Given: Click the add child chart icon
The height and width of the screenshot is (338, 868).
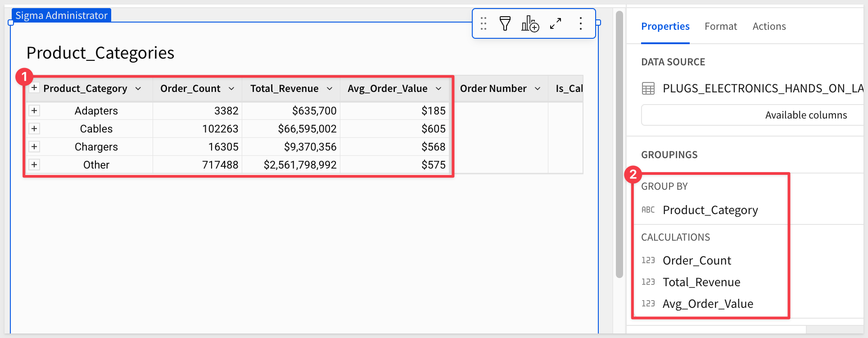Looking at the screenshot, I should point(530,23).
